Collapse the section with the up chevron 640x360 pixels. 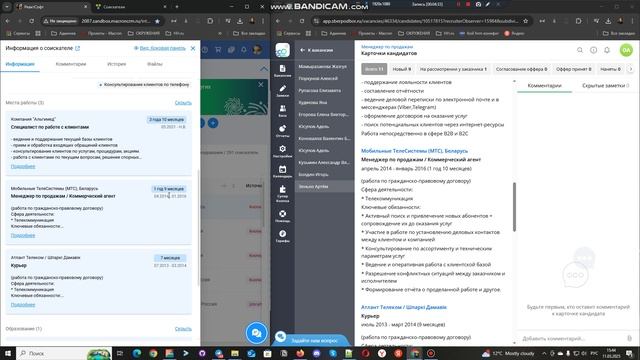click(264, 69)
